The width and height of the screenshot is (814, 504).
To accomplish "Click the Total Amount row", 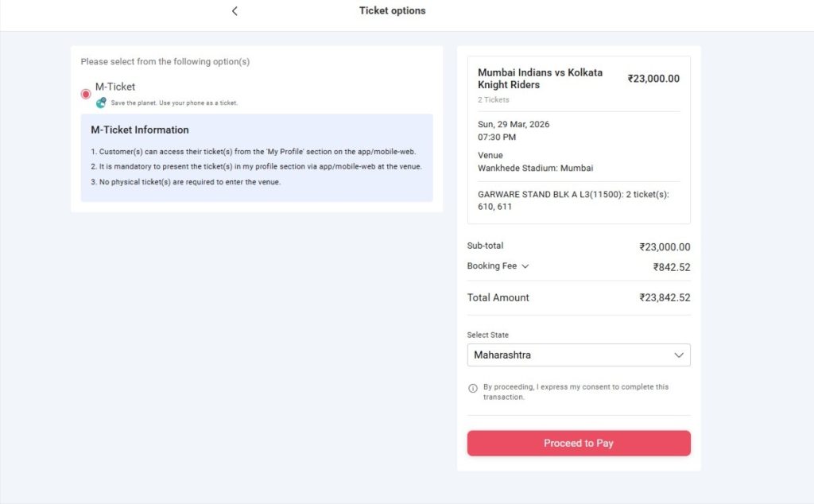I will (578, 297).
